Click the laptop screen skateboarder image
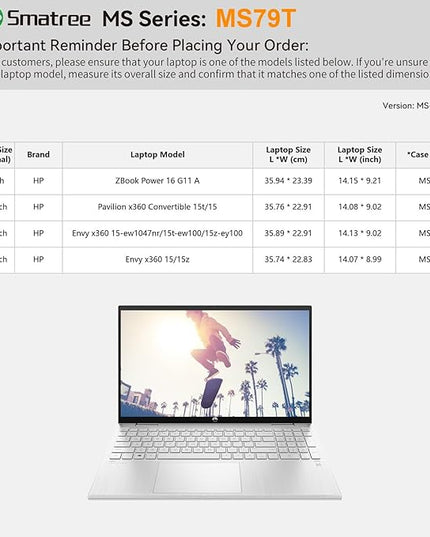Viewport: 430px width, 537px height. [x=215, y=364]
